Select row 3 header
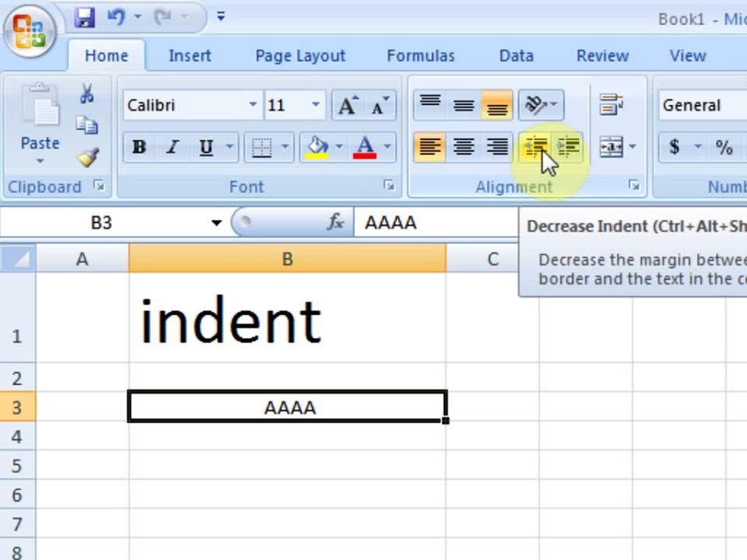Screen dimensions: 747x560 [18, 407]
